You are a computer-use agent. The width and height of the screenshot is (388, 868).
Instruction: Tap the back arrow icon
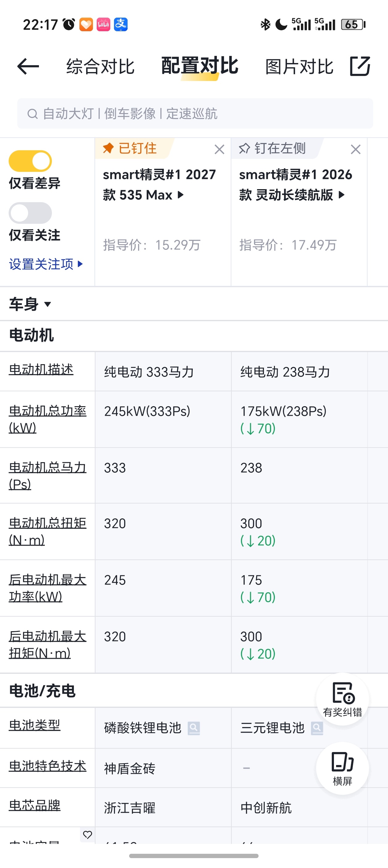click(x=28, y=66)
